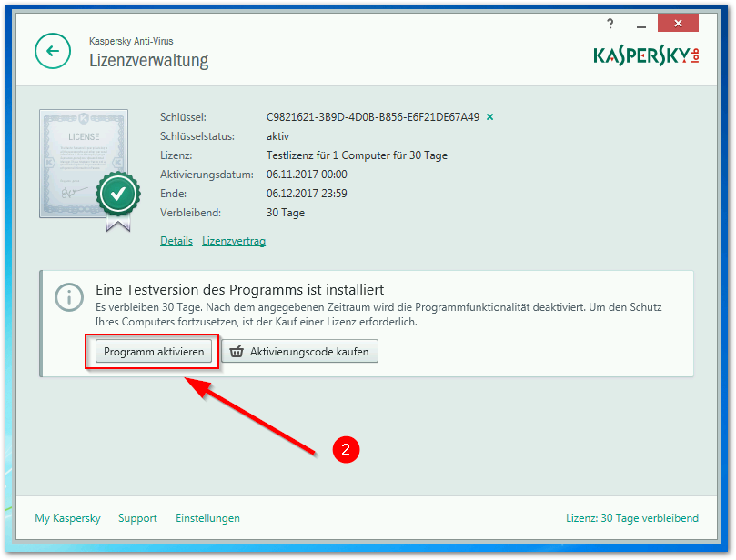Open the Details link
Viewport: 736px width, 560px height.
pyautogui.click(x=176, y=241)
